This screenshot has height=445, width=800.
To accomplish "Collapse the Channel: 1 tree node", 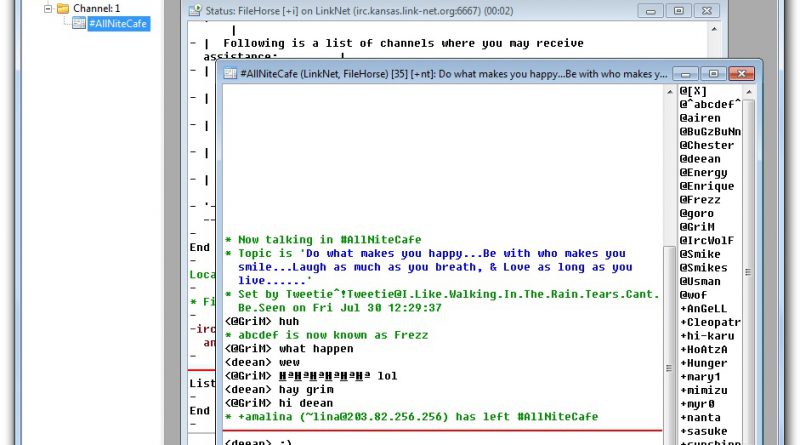I will tap(47, 8).
